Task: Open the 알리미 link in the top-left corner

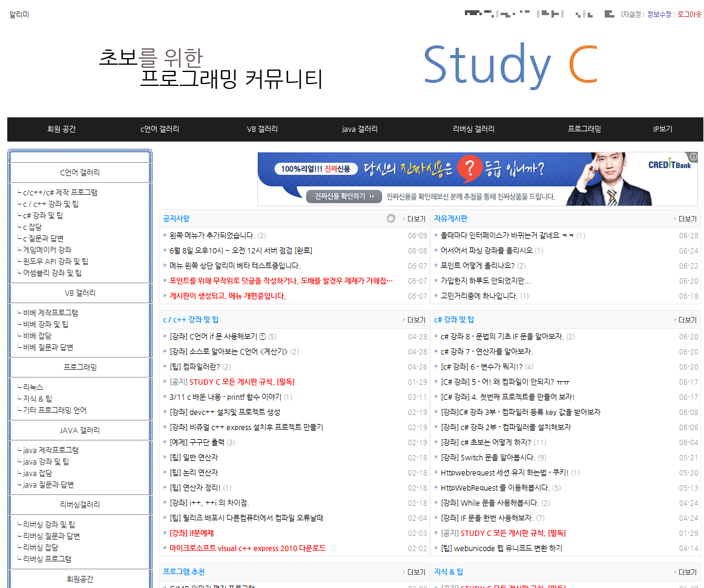Action: 19,15
